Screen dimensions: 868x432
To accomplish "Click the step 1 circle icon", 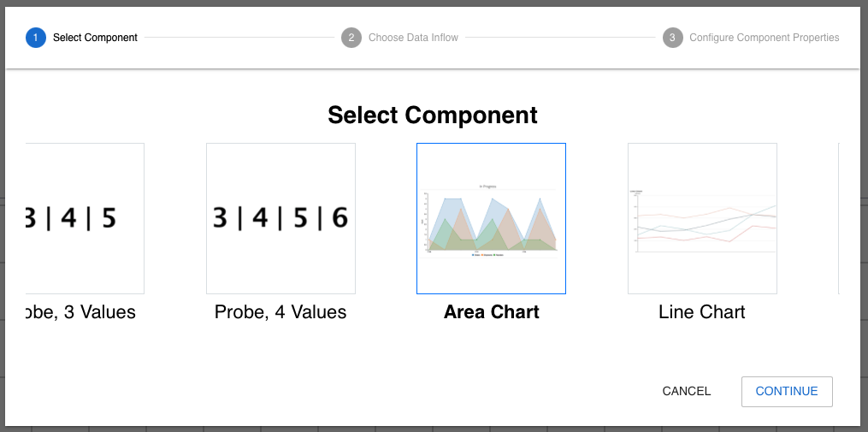I will [36, 38].
